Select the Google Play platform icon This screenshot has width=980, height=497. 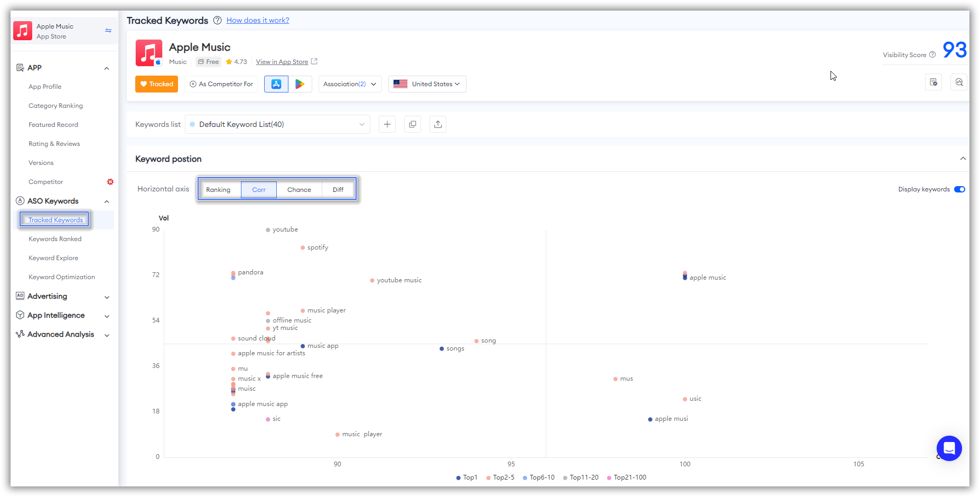(300, 84)
